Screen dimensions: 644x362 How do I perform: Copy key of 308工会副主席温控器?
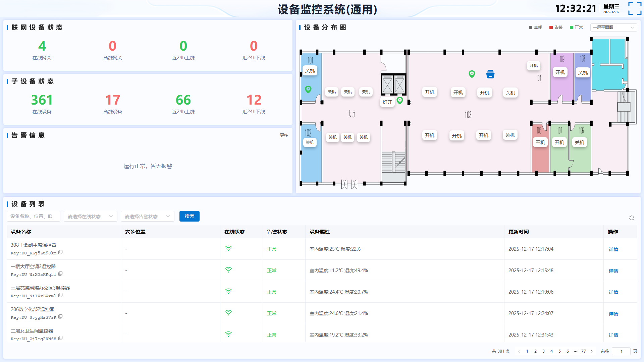pos(60,252)
